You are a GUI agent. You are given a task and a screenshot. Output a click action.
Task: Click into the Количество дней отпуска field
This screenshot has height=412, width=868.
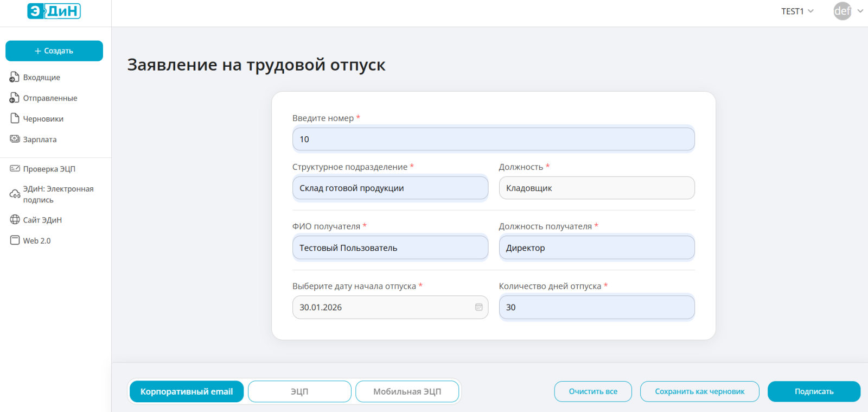pos(597,307)
